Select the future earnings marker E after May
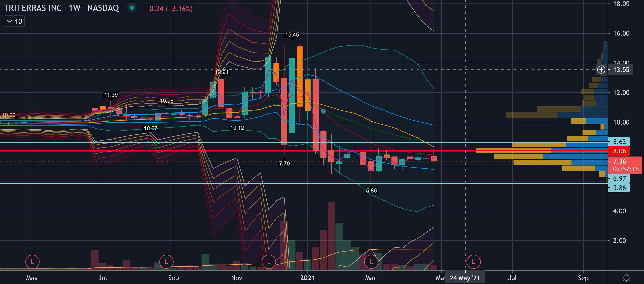Image resolution: width=644 pixels, height=284 pixels. pos(473,261)
